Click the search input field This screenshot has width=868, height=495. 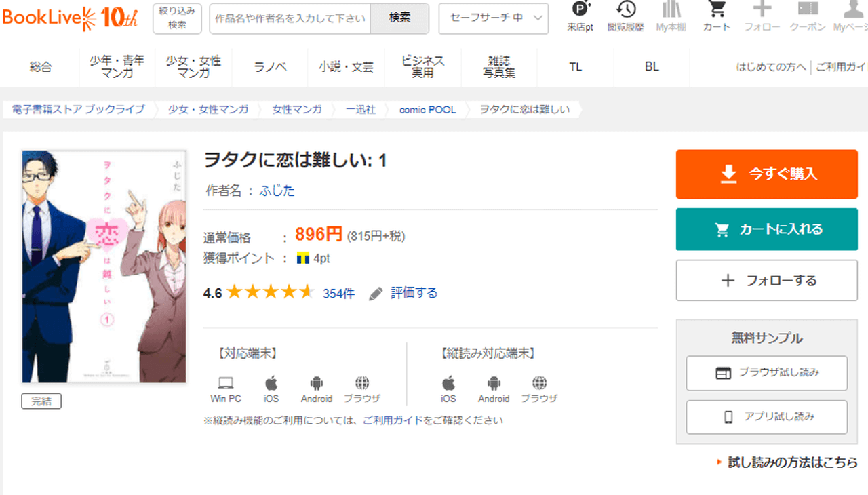point(290,18)
